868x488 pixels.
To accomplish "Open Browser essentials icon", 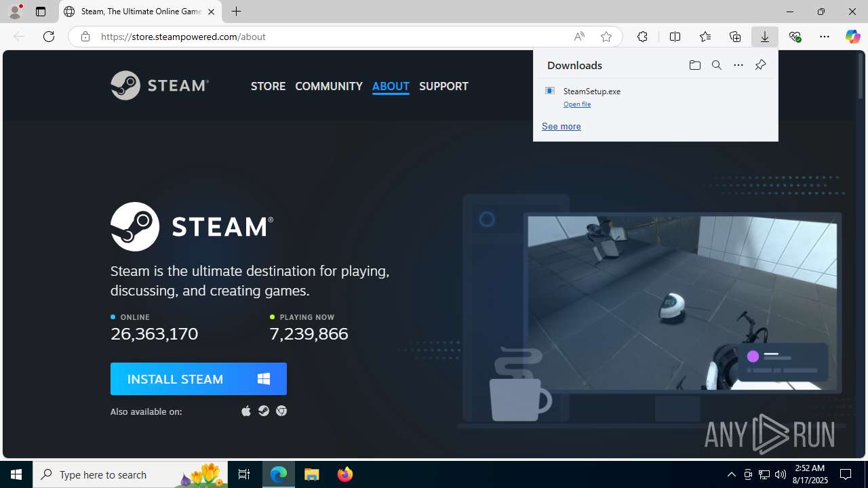I will tap(795, 37).
